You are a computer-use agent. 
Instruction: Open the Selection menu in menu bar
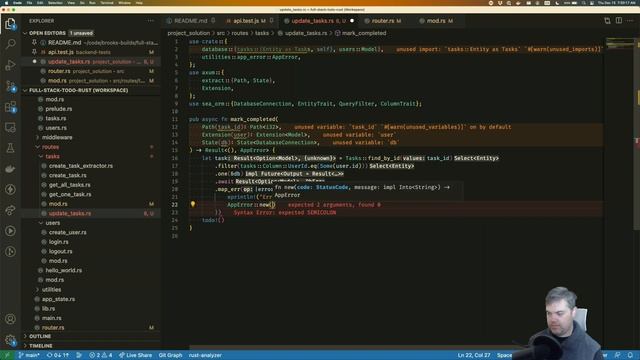(x=55, y=3)
